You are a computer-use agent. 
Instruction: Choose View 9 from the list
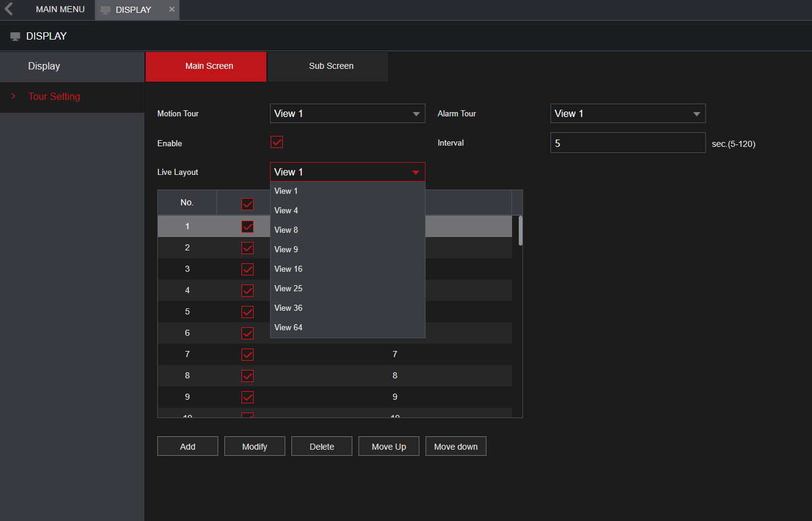[x=347, y=249]
